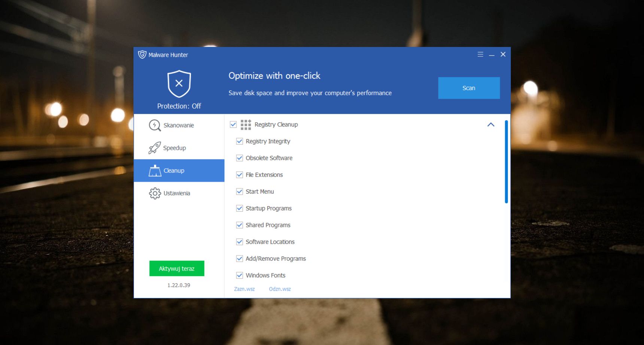Select the Cleanup tab
This screenshot has width=644, height=345.
[x=179, y=171]
